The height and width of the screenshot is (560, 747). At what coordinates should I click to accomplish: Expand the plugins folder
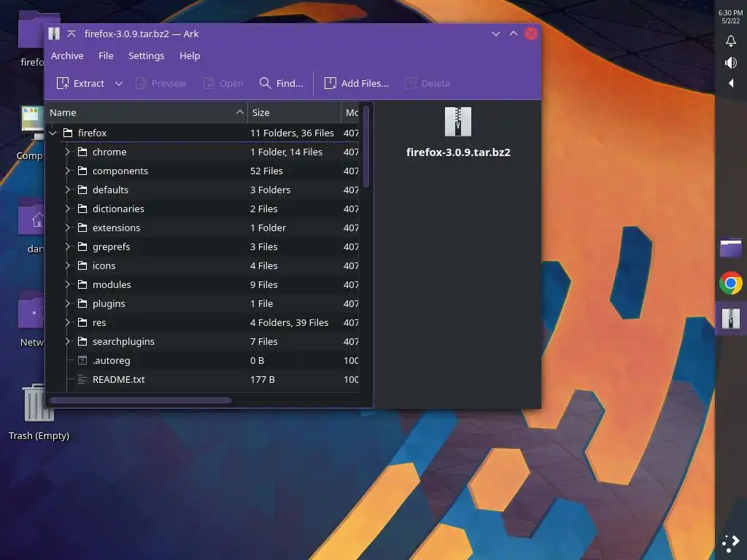(x=68, y=303)
